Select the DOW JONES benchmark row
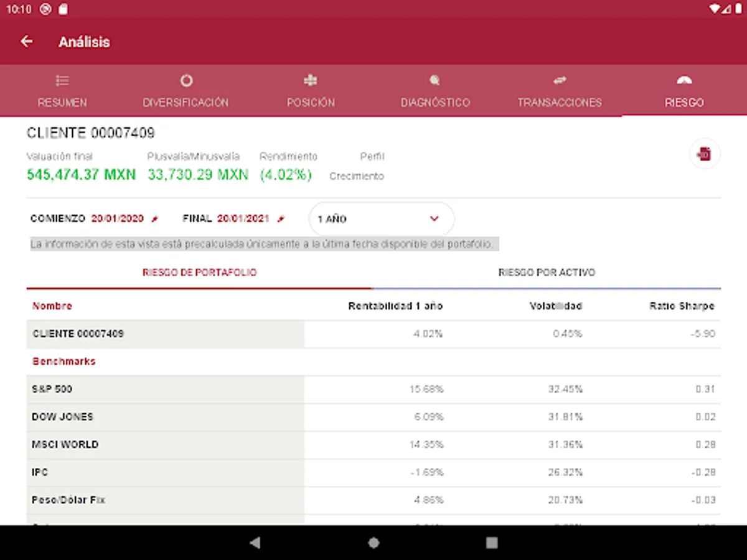 pos(374,417)
